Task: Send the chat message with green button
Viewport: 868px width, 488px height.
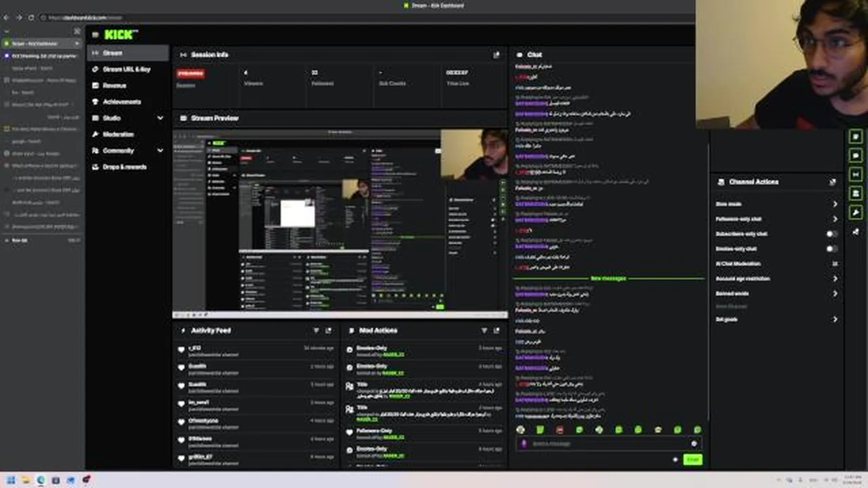Action: click(692, 460)
